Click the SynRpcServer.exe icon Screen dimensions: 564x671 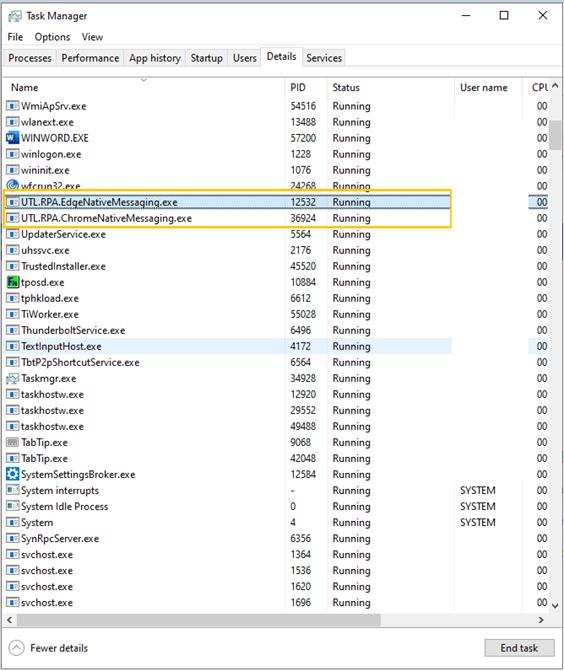point(13,538)
